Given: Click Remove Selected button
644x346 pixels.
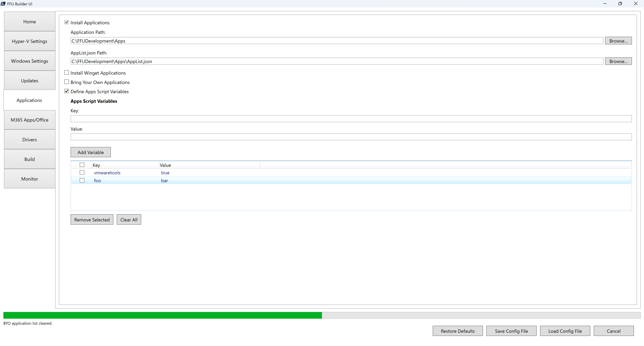Looking at the screenshot, I should point(92,220).
